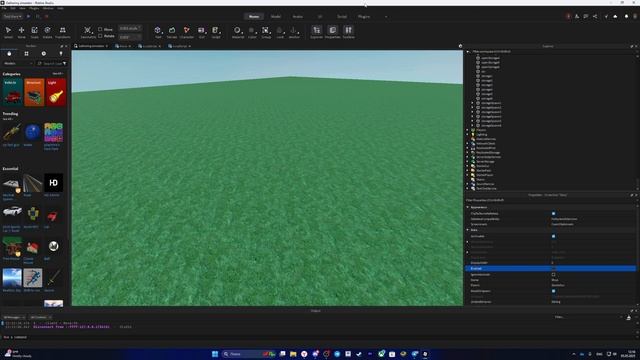
Task: Open the Test mode dropdown at top left
Action: coord(13,16)
